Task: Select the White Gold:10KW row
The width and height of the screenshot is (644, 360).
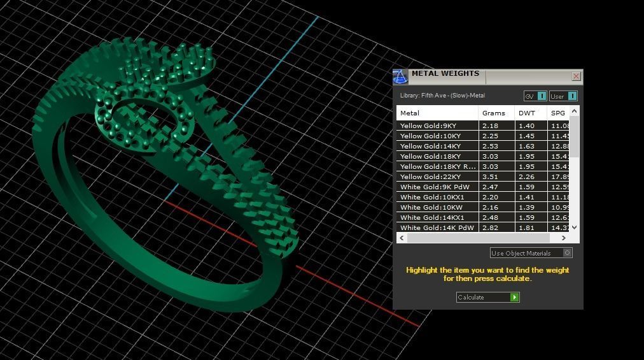Action: [x=482, y=207]
